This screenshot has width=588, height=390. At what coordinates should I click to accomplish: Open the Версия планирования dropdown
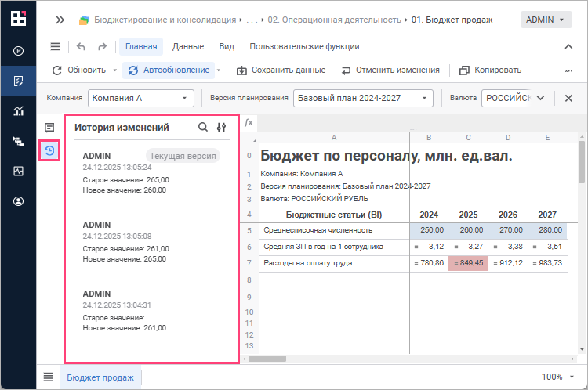click(363, 99)
